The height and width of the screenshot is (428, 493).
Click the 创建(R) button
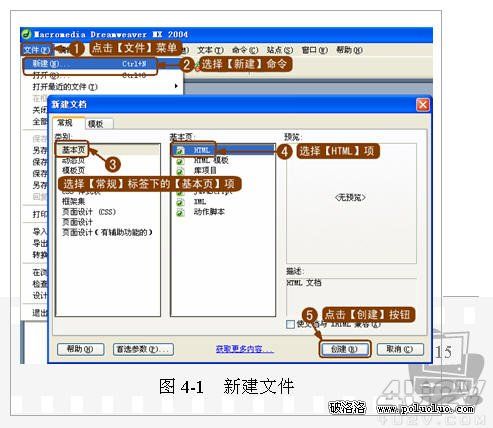[x=345, y=349]
